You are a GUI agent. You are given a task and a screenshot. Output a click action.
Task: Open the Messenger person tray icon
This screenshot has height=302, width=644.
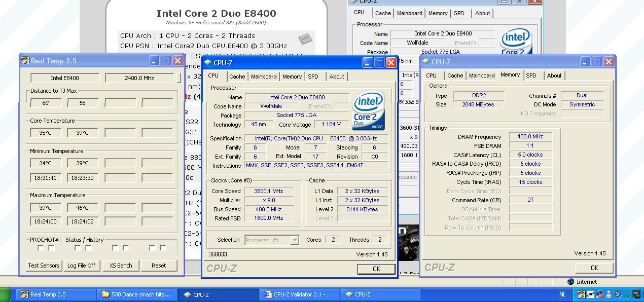609,294
